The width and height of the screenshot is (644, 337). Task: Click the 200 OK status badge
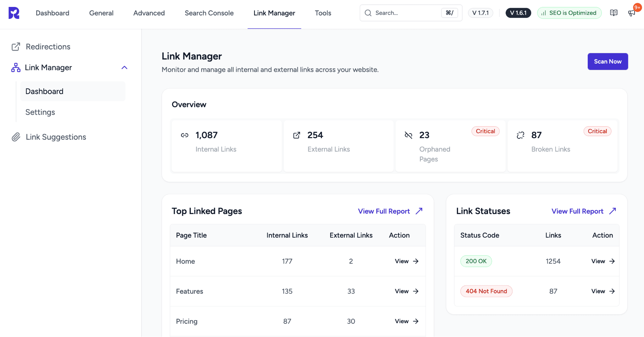tap(476, 261)
